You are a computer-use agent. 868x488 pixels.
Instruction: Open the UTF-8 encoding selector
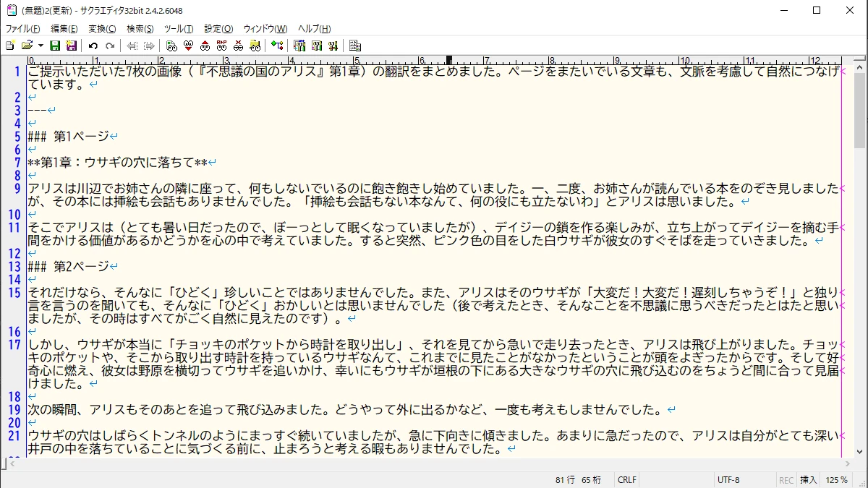coord(728,480)
